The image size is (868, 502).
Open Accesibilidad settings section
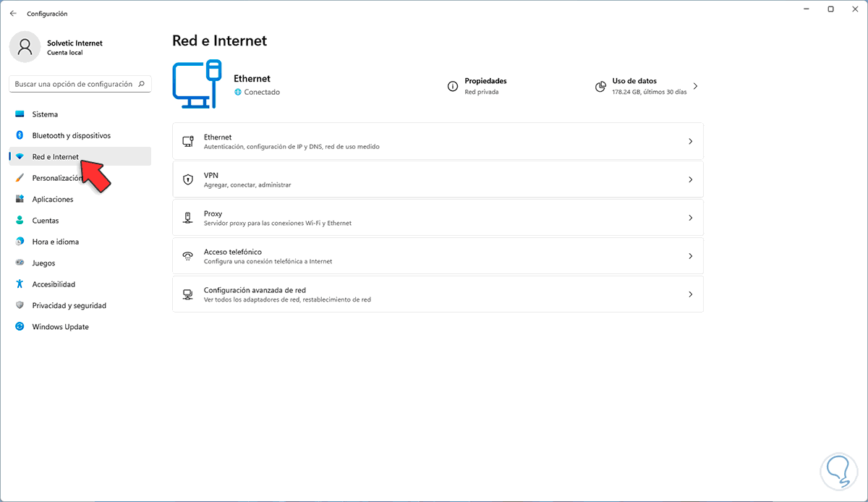coord(80,284)
